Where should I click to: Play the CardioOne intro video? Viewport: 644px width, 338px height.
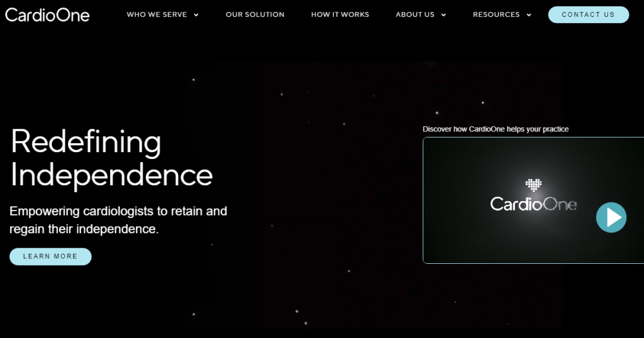[611, 217]
